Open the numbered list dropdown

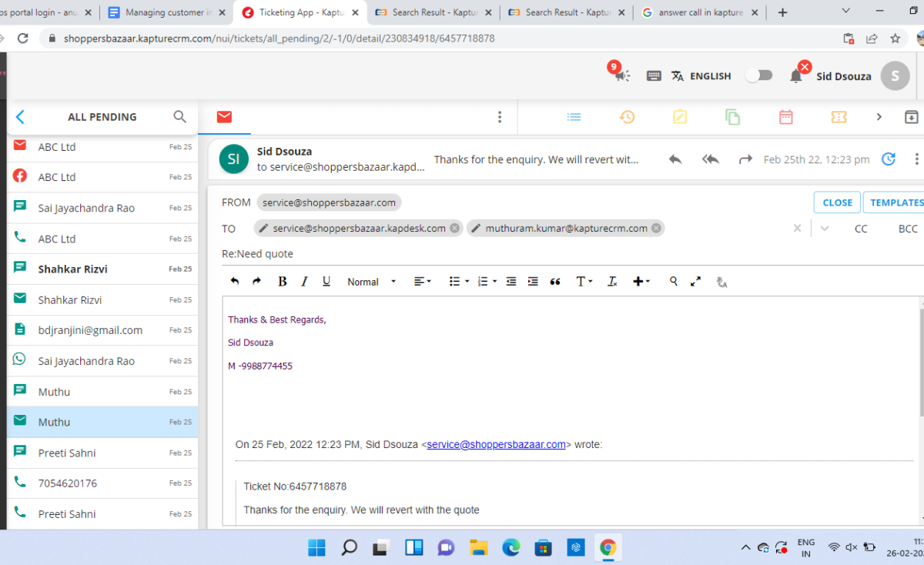(487, 282)
